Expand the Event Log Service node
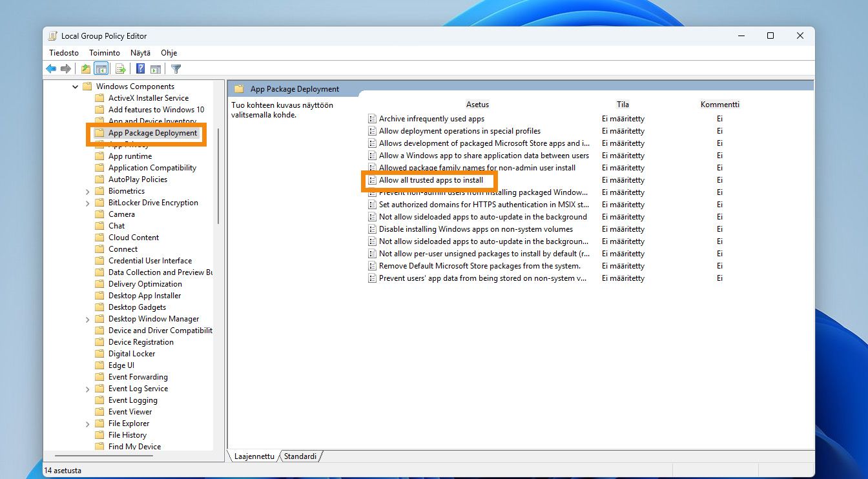 pyautogui.click(x=87, y=389)
